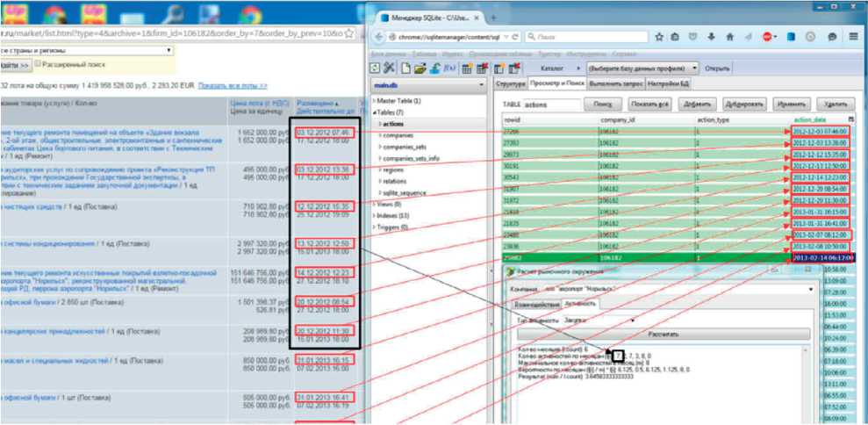Click the chat bubble icon in Firefox toolbar
This screenshot has height=425, width=868.
[831, 37]
